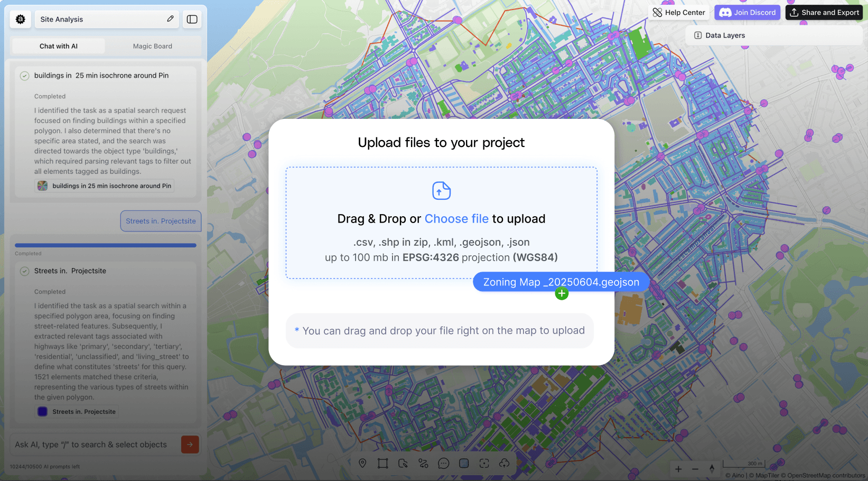The height and width of the screenshot is (481, 868).
Task: Click the Discord logo icon
Action: [725, 13]
